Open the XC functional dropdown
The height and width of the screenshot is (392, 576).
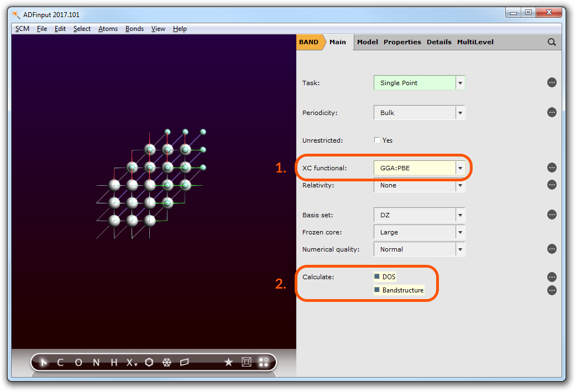[459, 168]
